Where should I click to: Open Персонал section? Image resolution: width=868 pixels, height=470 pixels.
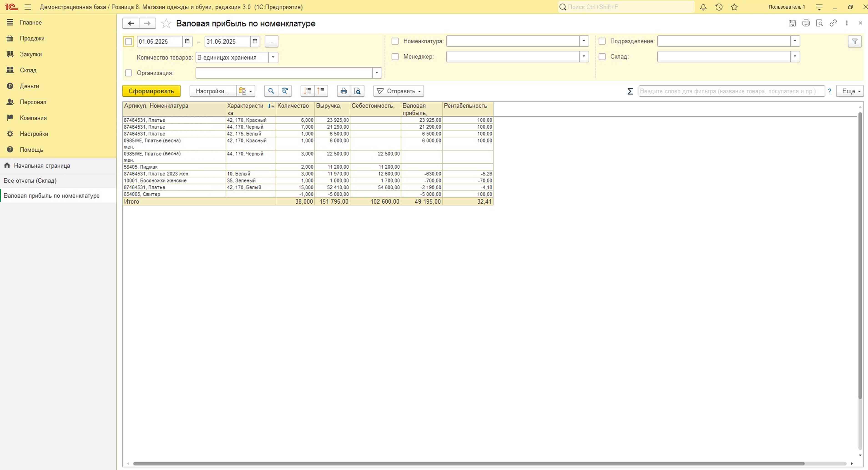click(x=58, y=102)
